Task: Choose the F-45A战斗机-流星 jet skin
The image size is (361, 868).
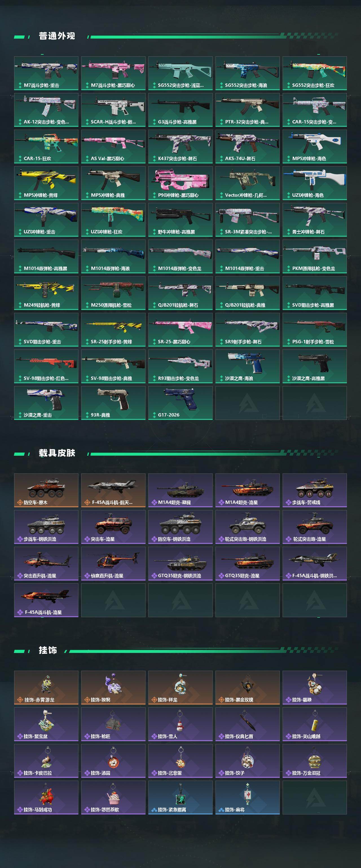Action: [46, 600]
